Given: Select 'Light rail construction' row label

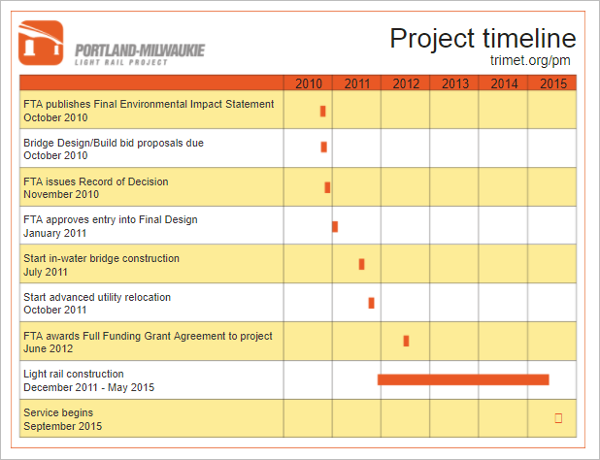Looking at the screenshot, I should [x=73, y=374].
